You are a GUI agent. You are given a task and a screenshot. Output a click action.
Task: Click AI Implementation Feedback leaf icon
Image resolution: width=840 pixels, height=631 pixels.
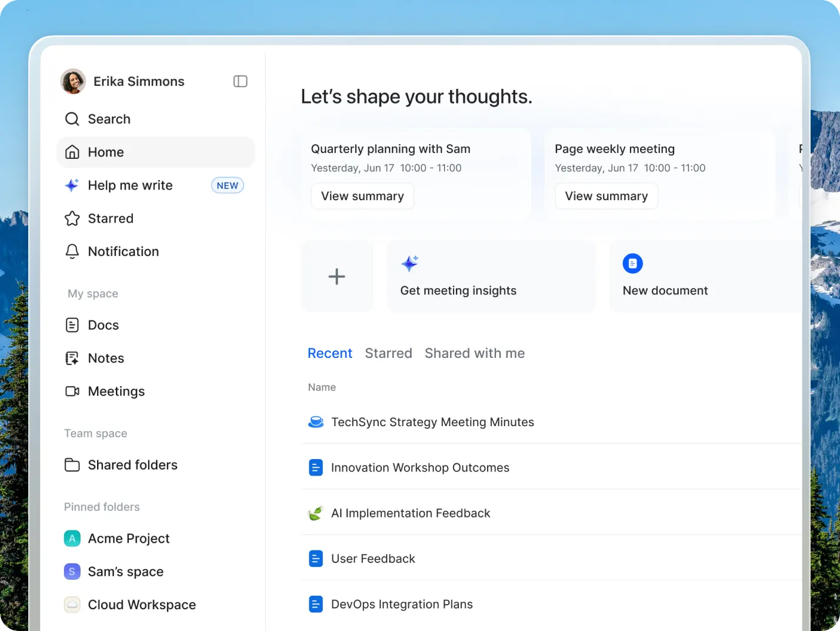click(316, 513)
